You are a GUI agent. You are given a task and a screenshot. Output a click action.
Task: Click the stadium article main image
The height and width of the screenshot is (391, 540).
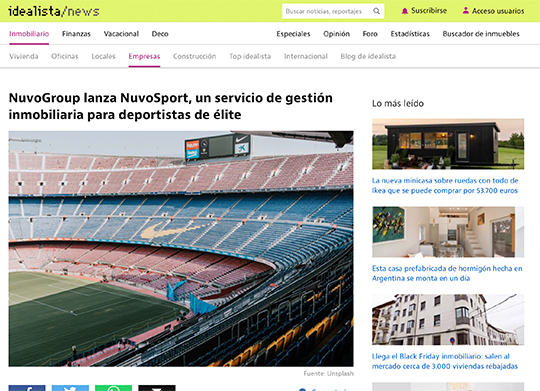click(x=181, y=248)
